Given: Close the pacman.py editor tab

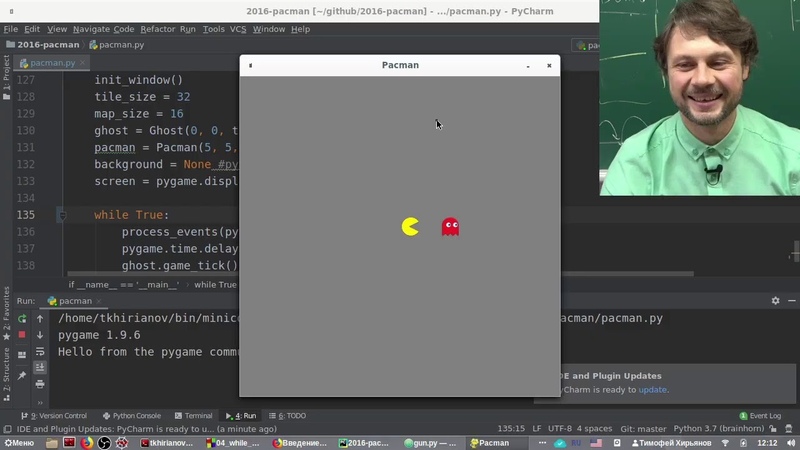Looking at the screenshot, I should point(83,63).
